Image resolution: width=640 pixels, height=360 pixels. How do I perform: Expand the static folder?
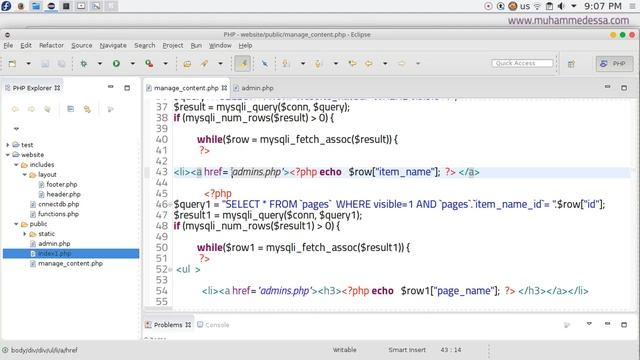[24, 234]
